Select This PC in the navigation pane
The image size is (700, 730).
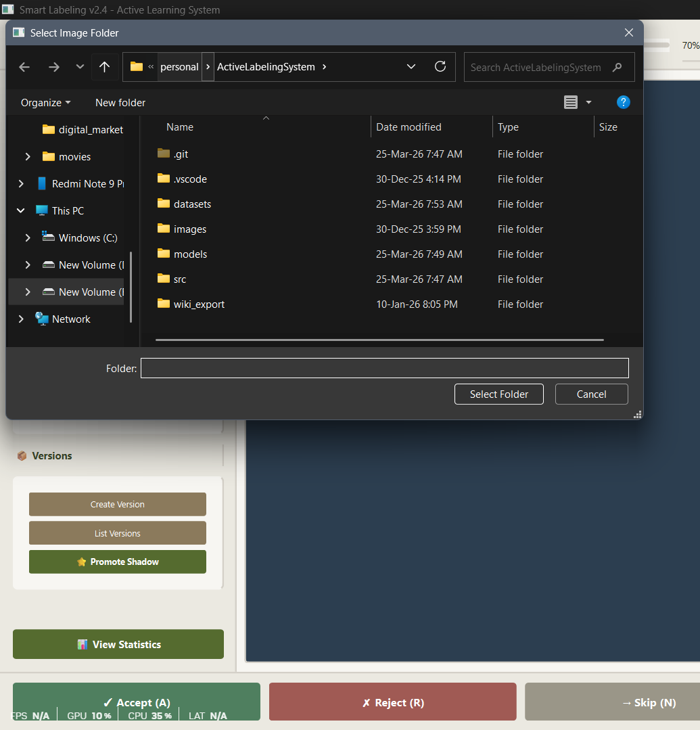[x=60, y=211]
